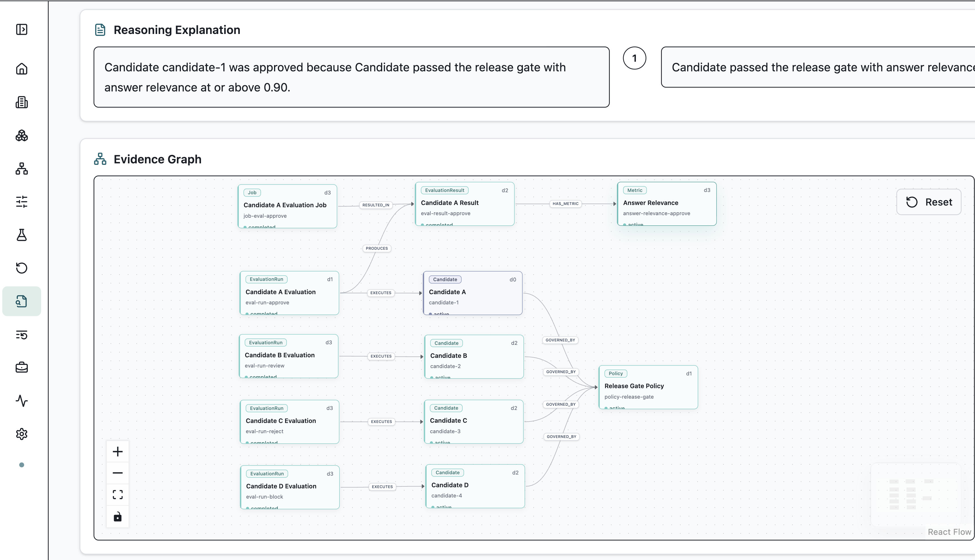Viewport: 975px width, 560px height.
Task: Click reasoning step number 1 badge
Action: [635, 58]
